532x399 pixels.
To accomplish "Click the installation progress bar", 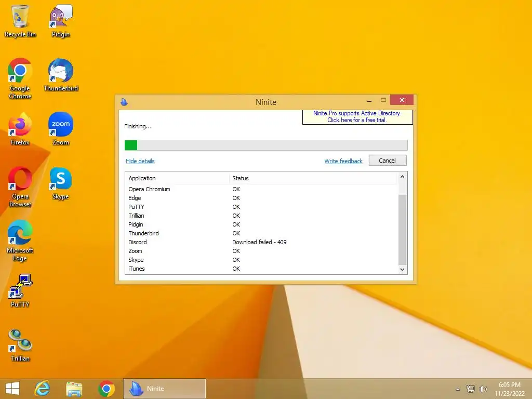I will click(266, 145).
